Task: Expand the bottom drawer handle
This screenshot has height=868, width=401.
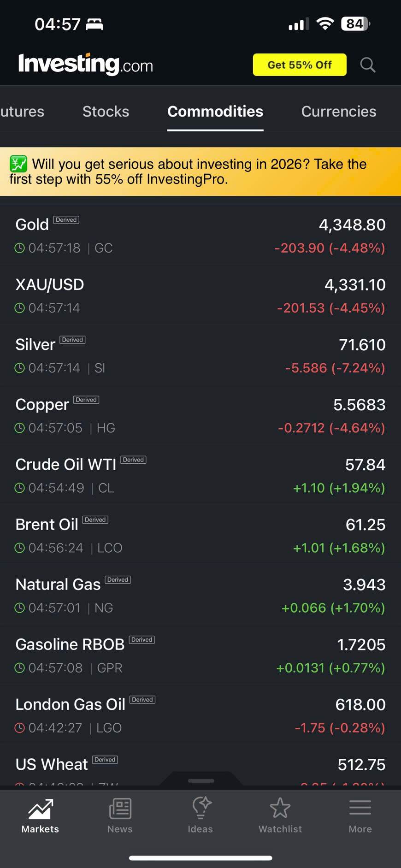Action: 201,780
